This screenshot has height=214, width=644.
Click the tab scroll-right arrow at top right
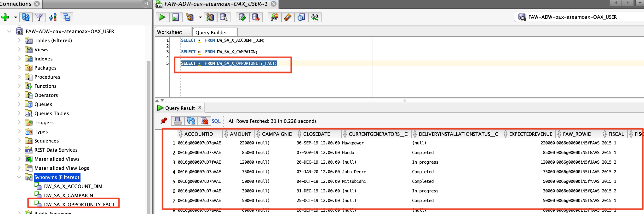(627, 3)
